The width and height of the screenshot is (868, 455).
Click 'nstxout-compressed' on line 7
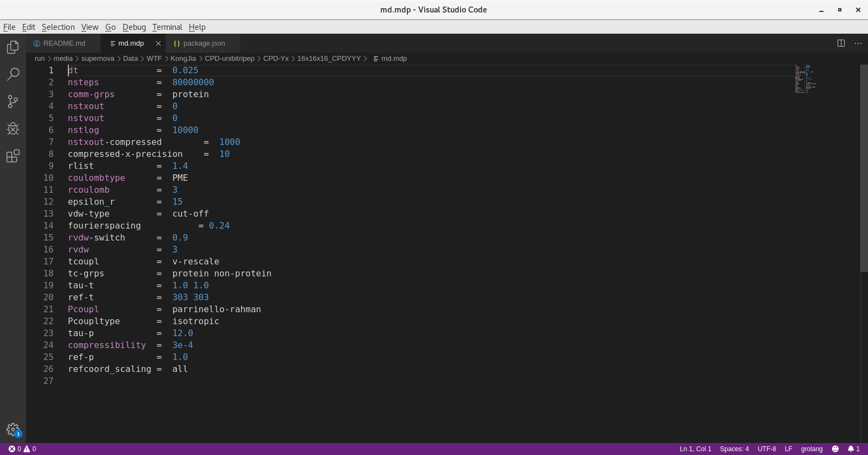114,142
